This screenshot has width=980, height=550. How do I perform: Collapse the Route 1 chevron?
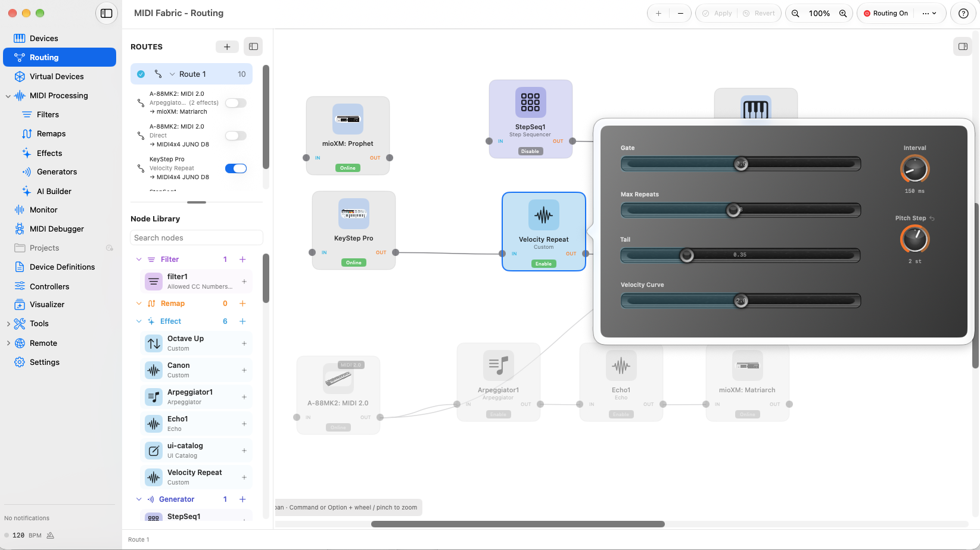(x=172, y=74)
